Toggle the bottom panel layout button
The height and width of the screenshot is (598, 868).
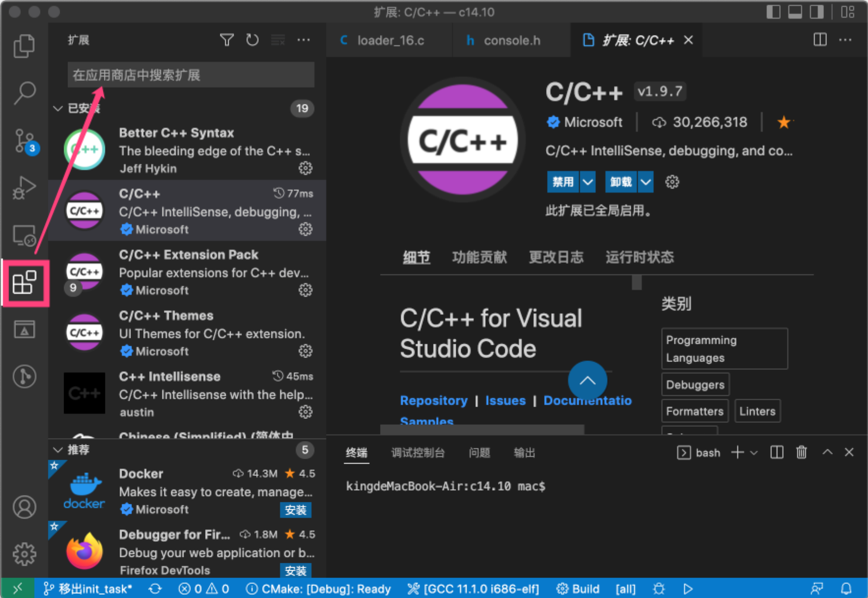[x=795, y=12]
